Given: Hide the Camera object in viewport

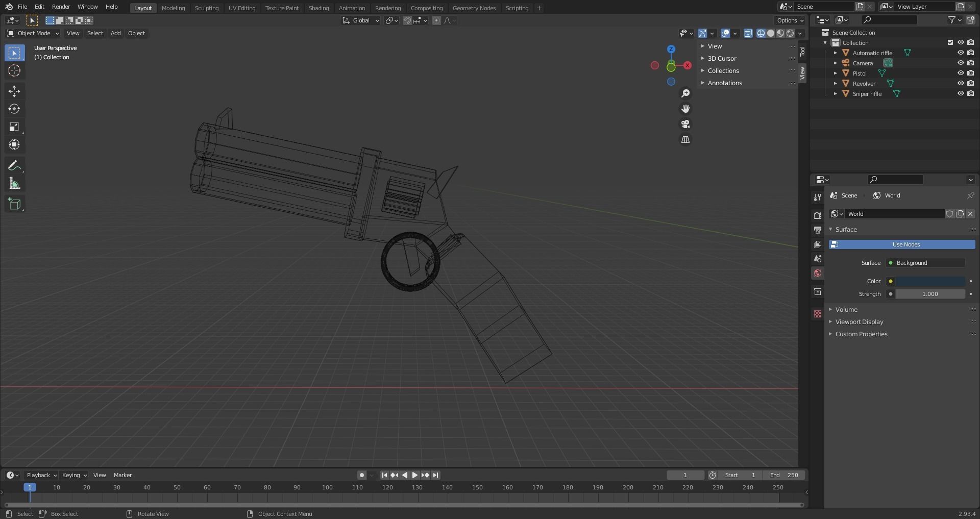Looking at the screenshot, I should pyautogui.click(x=960, y=63).
